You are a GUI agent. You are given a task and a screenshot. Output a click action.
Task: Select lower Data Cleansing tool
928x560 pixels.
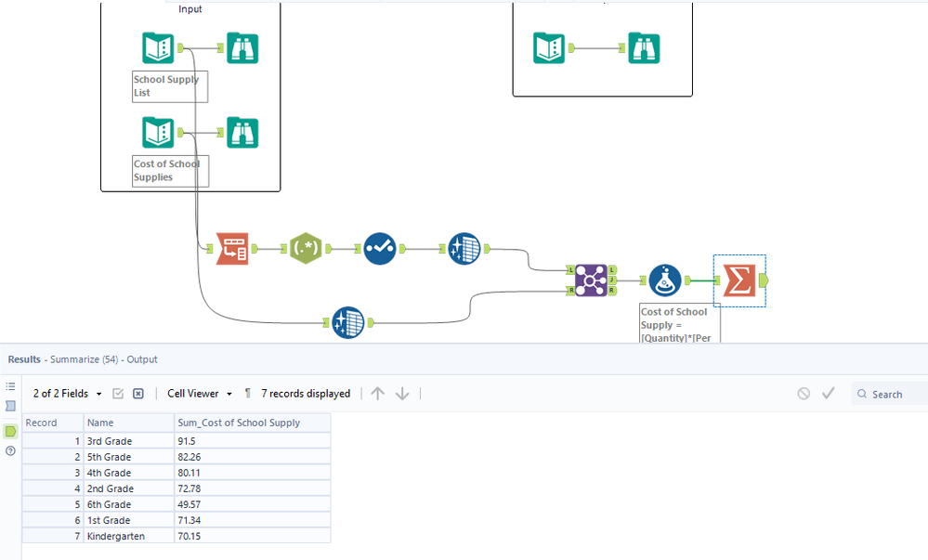[x=348, y=322]
